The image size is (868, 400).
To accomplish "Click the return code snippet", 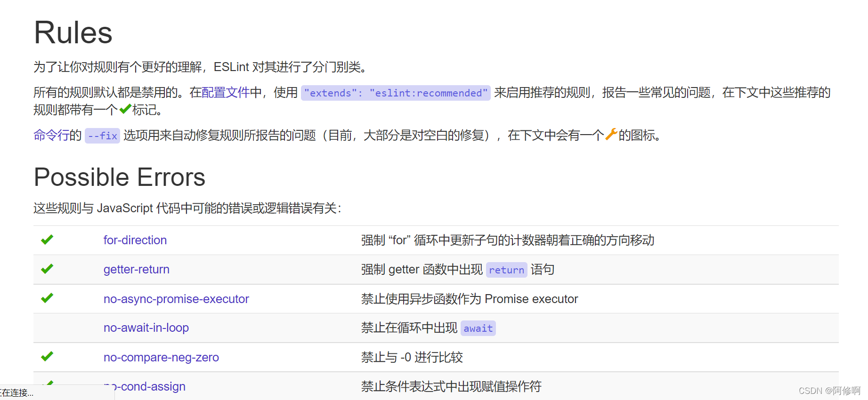I will [x=506, y=270].
